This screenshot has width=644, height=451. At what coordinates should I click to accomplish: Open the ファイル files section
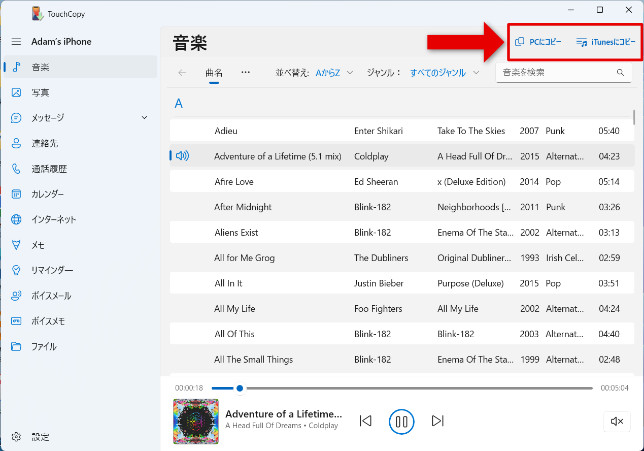tap(80, 347)
